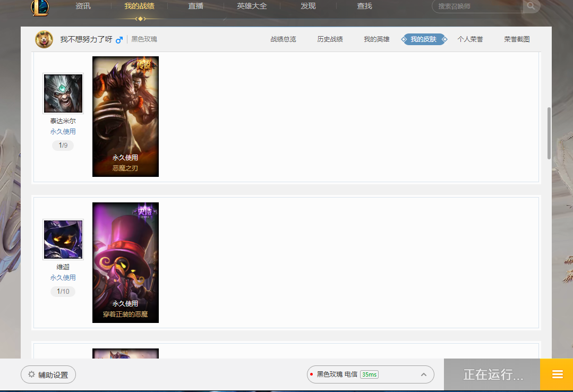573x392 pixels.
Task: Open the hamburger menu icon
Action: pyautogui.click(x=557, y=374)
